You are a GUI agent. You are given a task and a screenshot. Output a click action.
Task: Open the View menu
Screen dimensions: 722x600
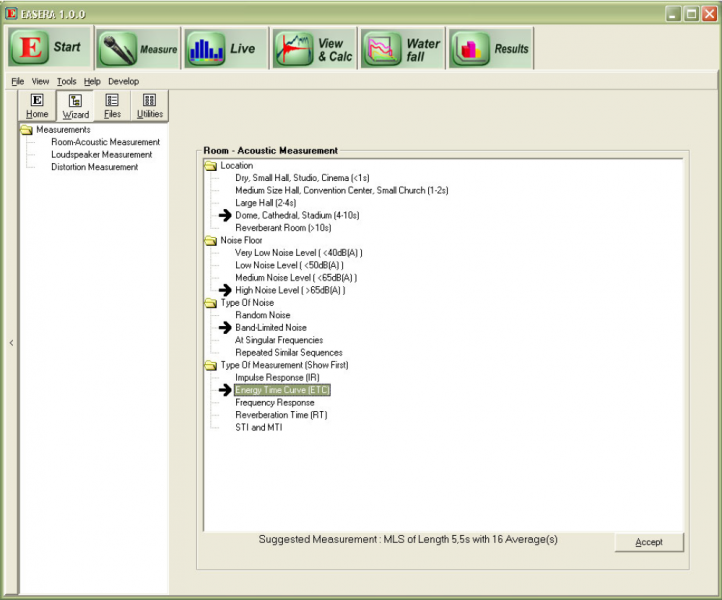[x=40, y=82]
